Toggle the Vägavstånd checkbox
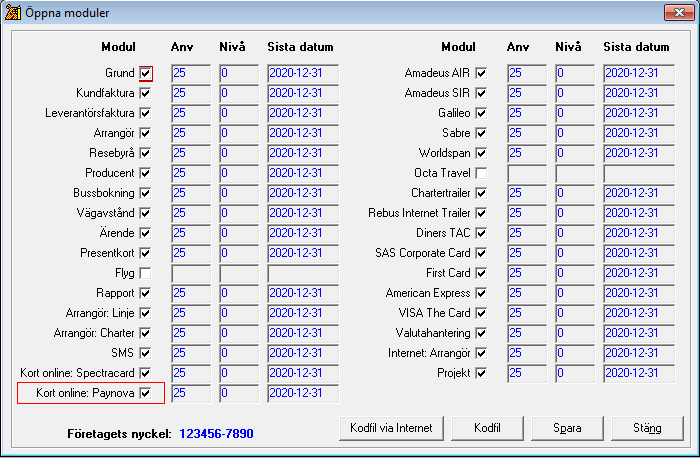 click(x=146, y=213)
